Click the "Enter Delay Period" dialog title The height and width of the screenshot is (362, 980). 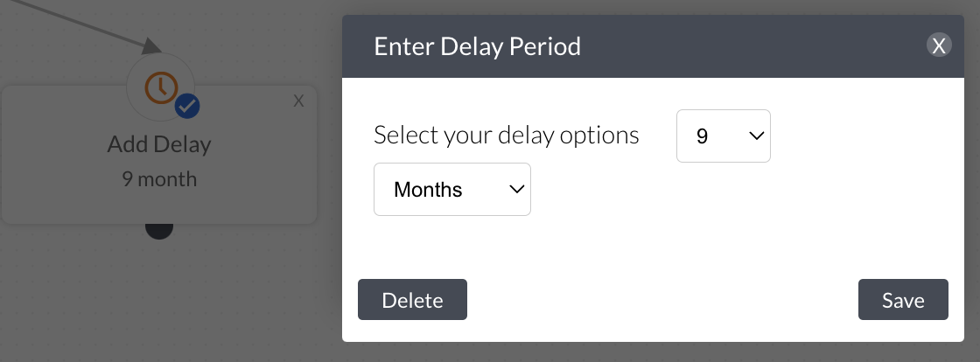[x=477, y=46]
